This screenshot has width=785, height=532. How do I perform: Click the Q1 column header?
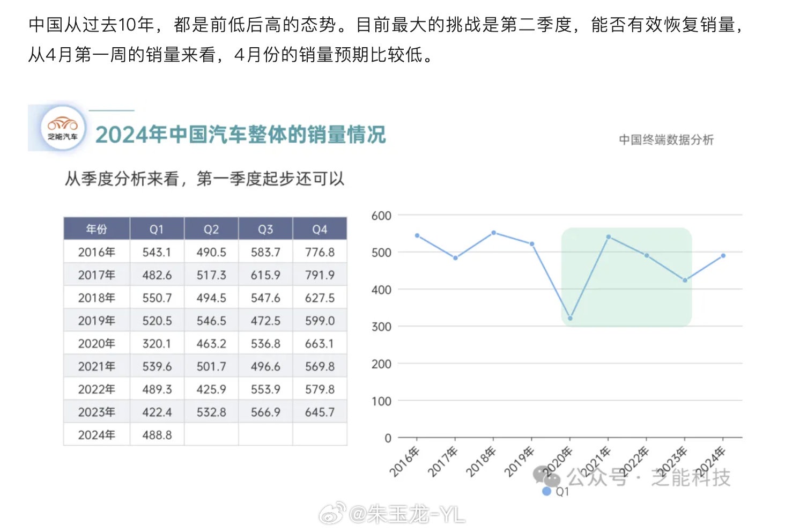(157, 229)
